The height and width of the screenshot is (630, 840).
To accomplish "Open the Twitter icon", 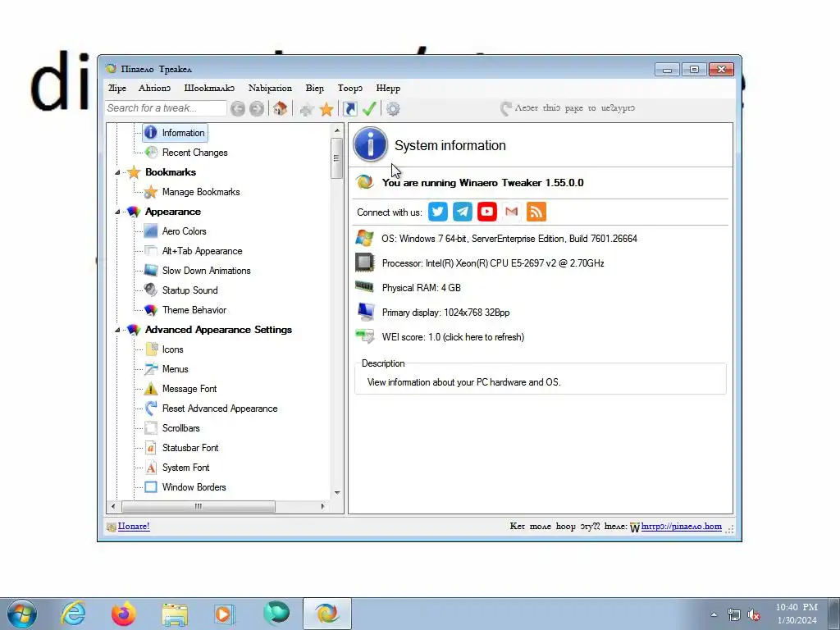I will click(438, 212).
